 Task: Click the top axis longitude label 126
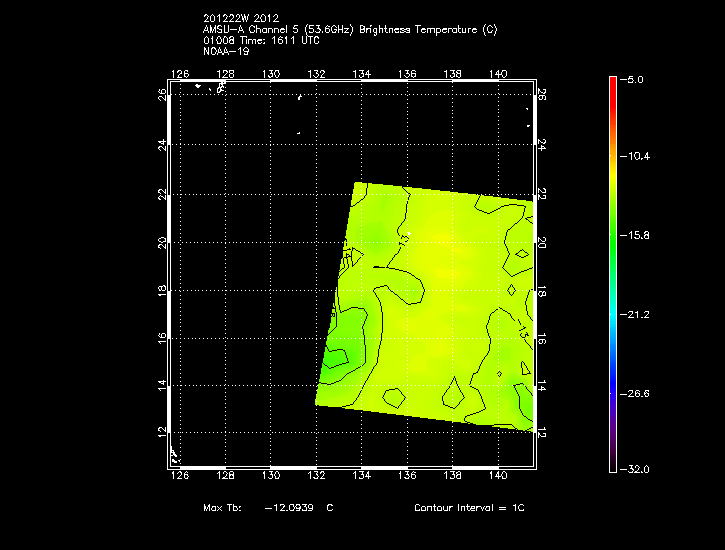[x=181, y=74]
